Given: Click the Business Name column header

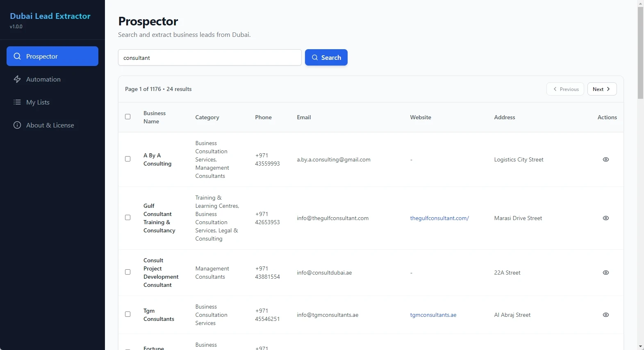Looking at the screenshot, I should pos(155,117).
